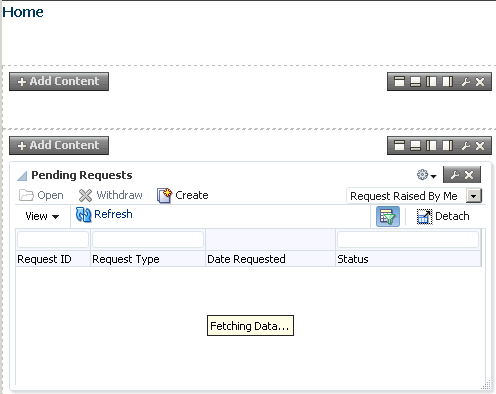This screenshot has width=496, height=394.
Task: Select top-split layout icon in upper toolbar
Action: click(x=399, y=82)
